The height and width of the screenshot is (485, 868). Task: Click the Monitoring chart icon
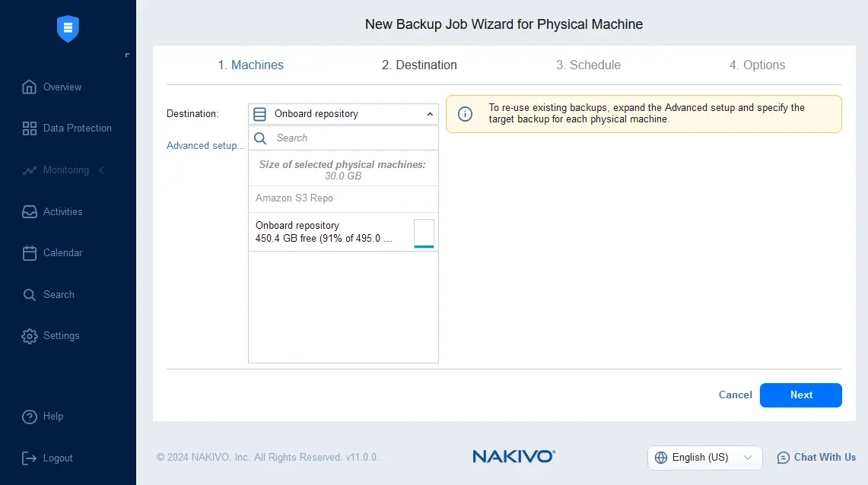[30, 170]
